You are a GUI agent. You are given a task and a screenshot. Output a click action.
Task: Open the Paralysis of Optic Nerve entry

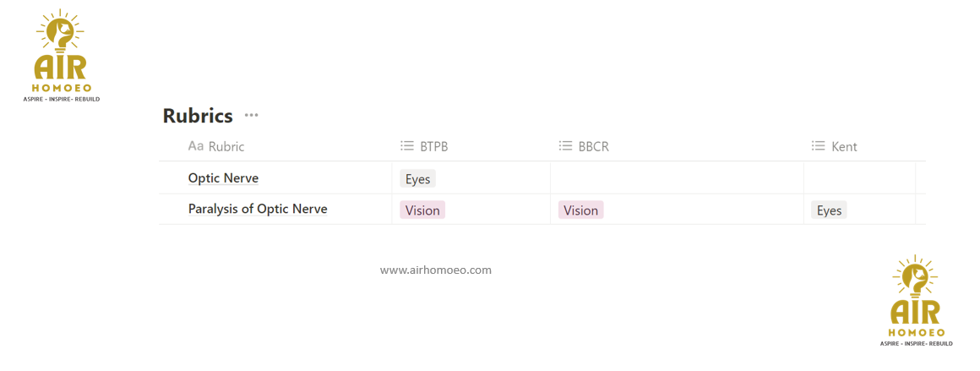coord(258,209)
